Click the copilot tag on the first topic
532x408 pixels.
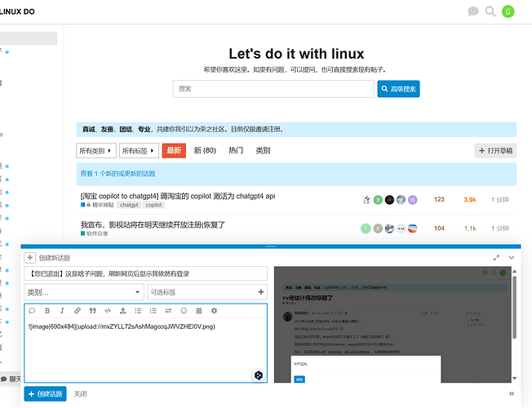point(153,205)
